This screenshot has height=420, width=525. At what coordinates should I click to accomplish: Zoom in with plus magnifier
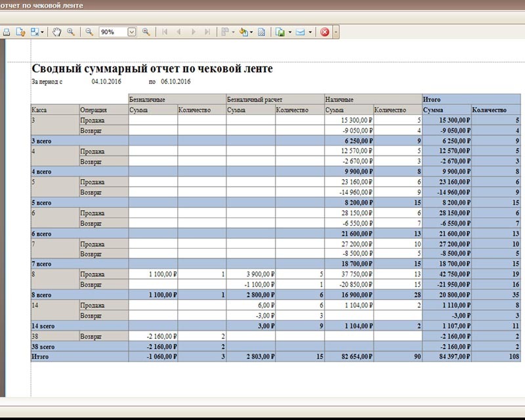146,31
